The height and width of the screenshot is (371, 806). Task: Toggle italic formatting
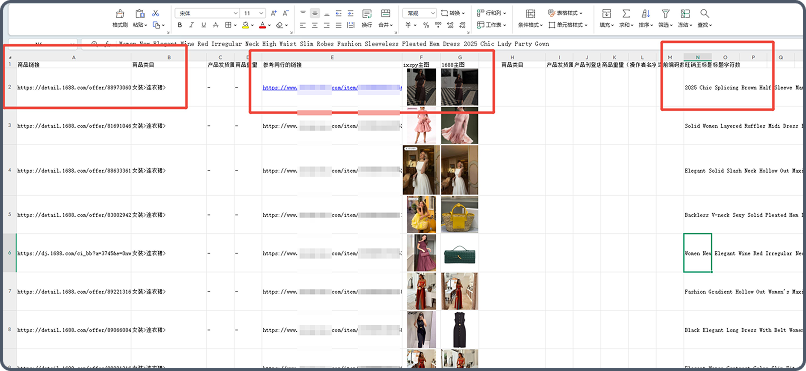192,25
